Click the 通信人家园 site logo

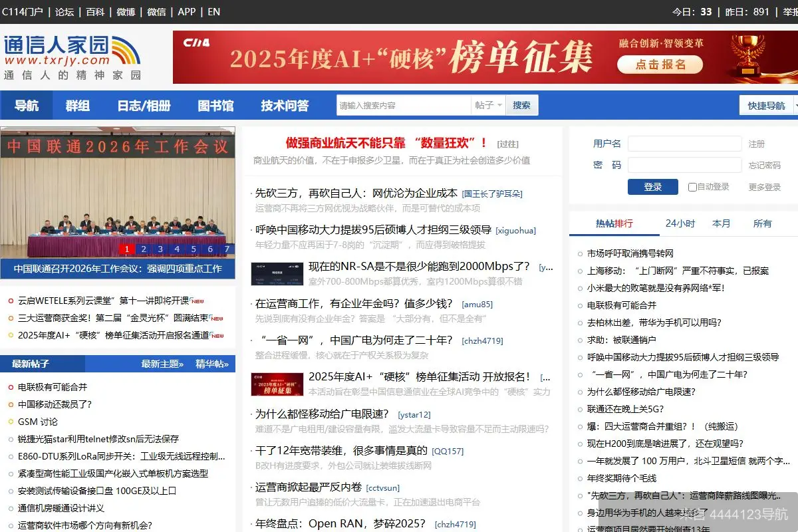point(72,57)
